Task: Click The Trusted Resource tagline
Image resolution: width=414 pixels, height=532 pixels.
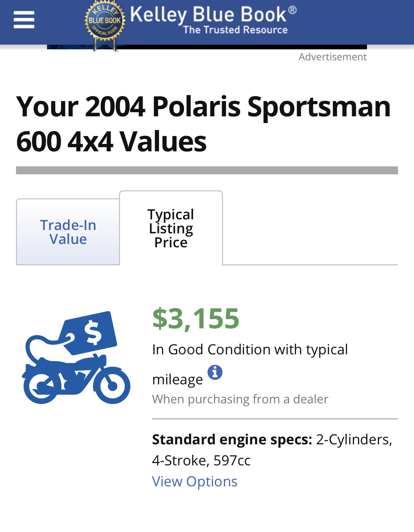Action: coord(235,30)
